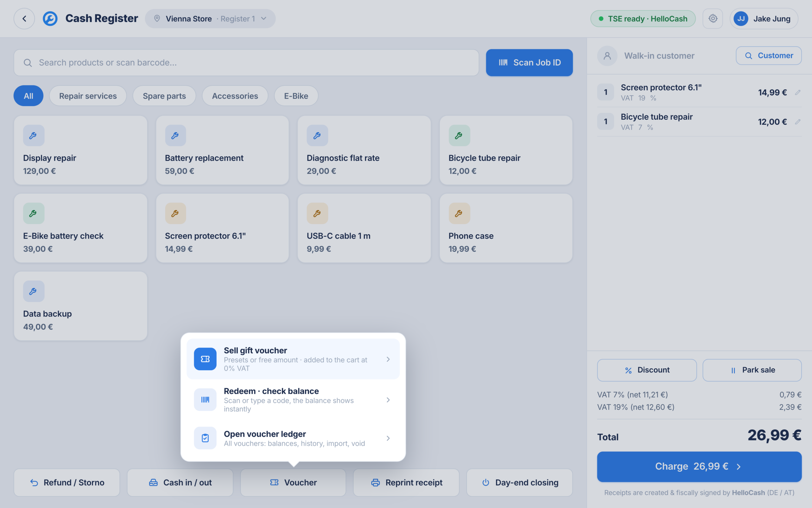
Task: Go back using the header arrow
Action: [x=24, y=18]
